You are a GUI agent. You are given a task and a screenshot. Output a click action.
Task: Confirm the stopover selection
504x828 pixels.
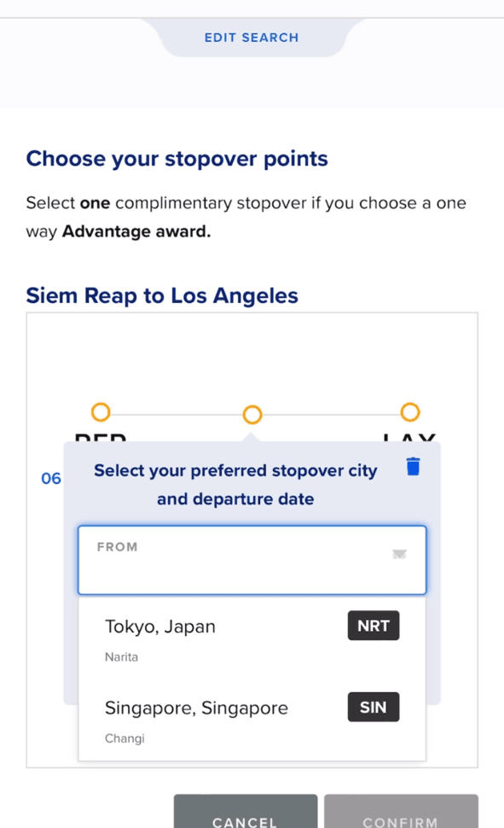401,812
